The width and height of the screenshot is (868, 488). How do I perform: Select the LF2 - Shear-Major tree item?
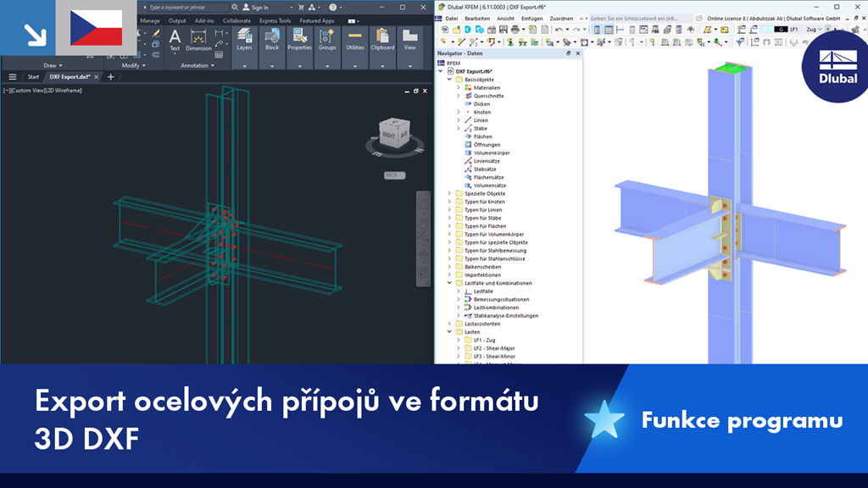point(494,348)
